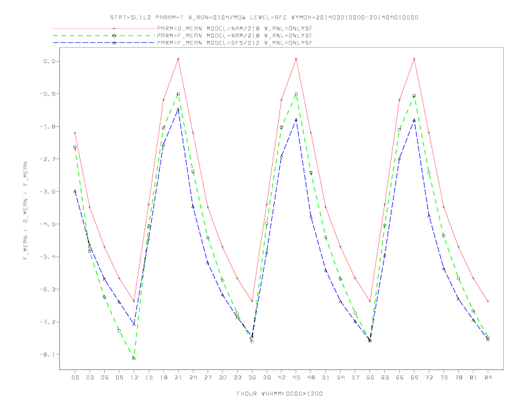Screen dimensions: 532x411
Task: Click the green circle marker at hour 45 peak
Action: coord(296,94)
